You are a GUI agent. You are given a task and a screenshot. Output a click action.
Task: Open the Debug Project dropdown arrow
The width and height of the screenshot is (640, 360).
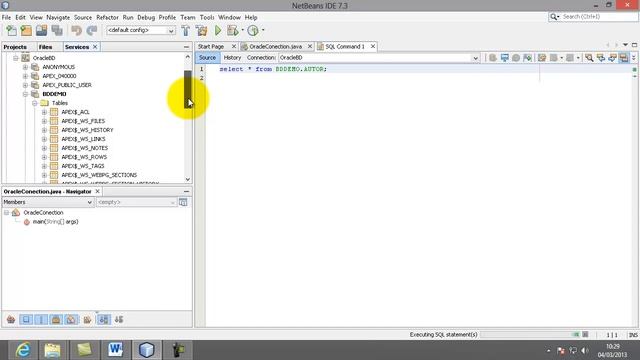pyautogui.click(x=242, y=30)
